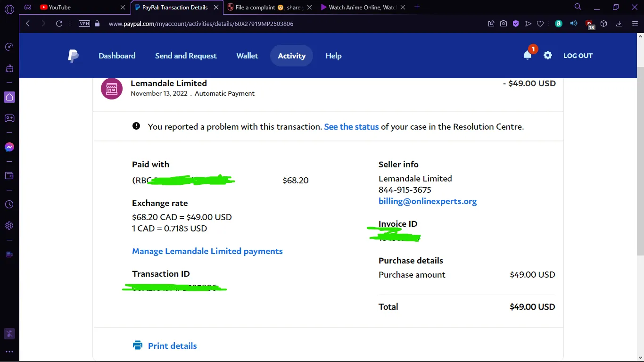Screen dimensions: 644x362
Task: Click the '- $49.00 USD' header amount
Action: click(x=529, y=83)
